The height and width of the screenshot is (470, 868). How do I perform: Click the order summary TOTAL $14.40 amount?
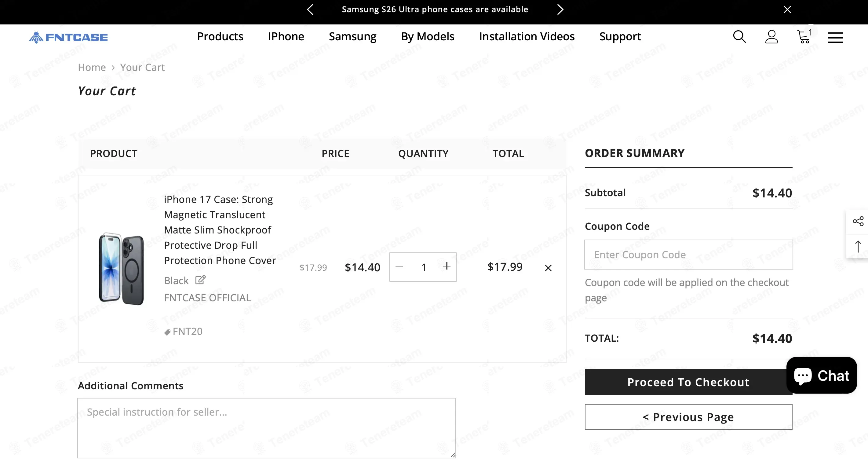pyautogui.click(x=772, y=338)
